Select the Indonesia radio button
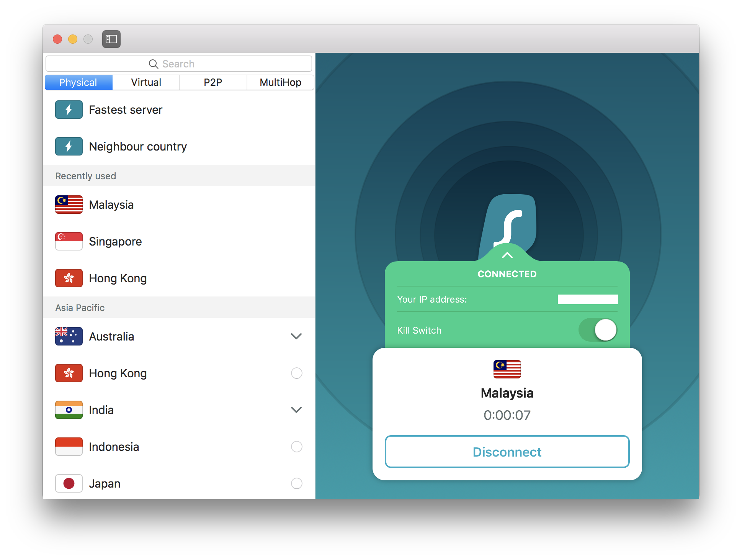Viewport: 742px width, 560px height. (x=297, y=447)
